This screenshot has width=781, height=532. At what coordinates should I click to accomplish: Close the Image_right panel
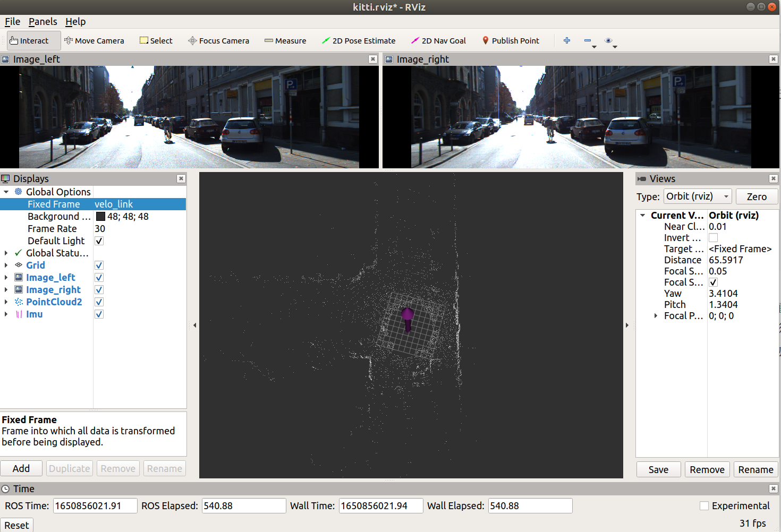click(774, 59)
